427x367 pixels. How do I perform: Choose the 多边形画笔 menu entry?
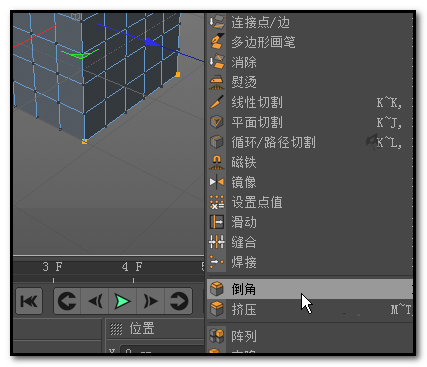point(310,42)
